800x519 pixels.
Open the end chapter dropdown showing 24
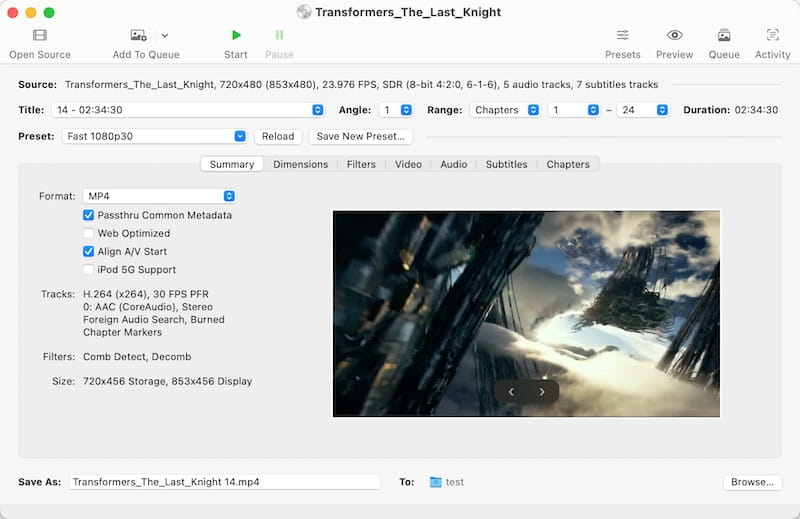click(643, 110)
